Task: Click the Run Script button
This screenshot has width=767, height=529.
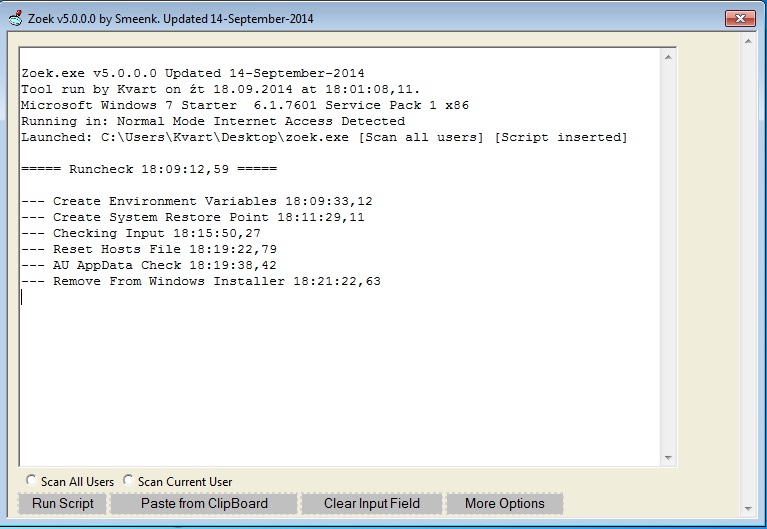Action: [x=63, y=504]
